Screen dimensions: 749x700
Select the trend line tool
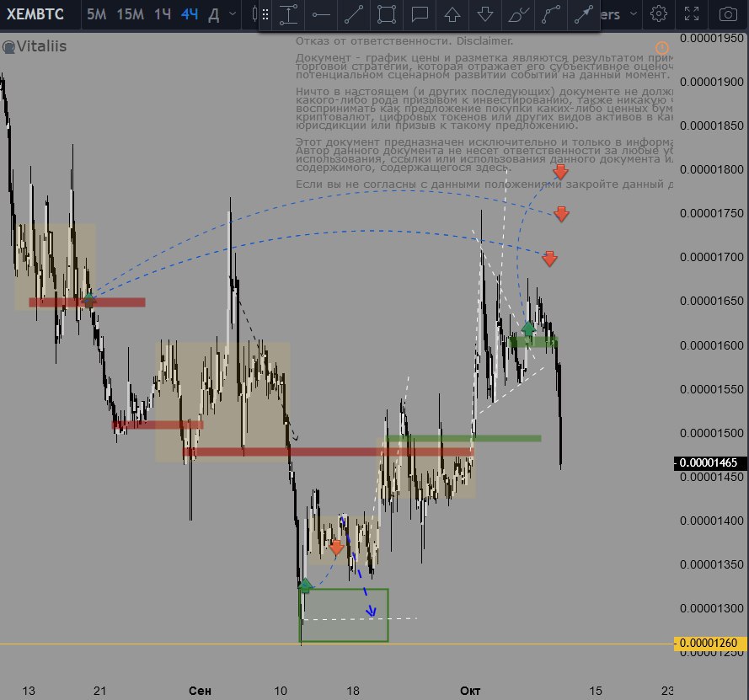click(354, 14)
